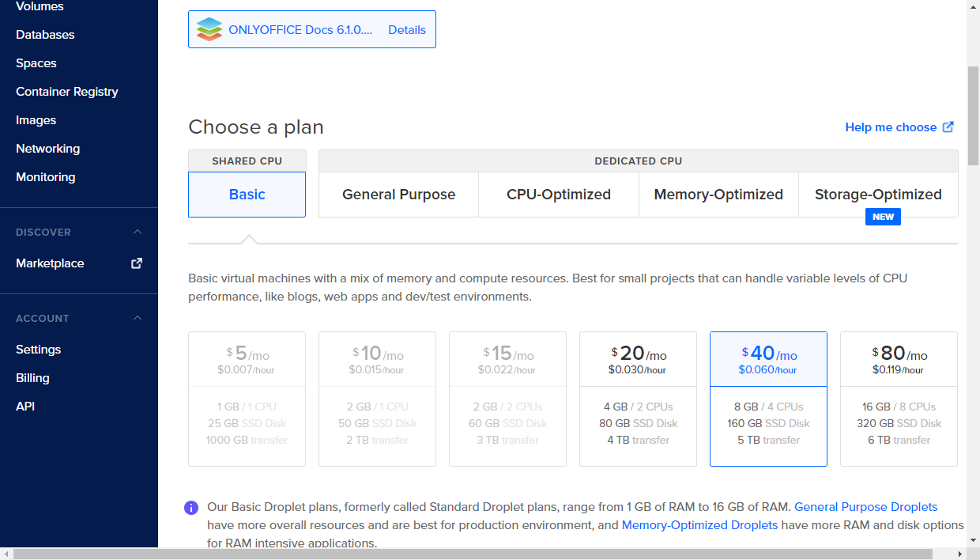Open the Memory-Optimized Droplets link

699,524
